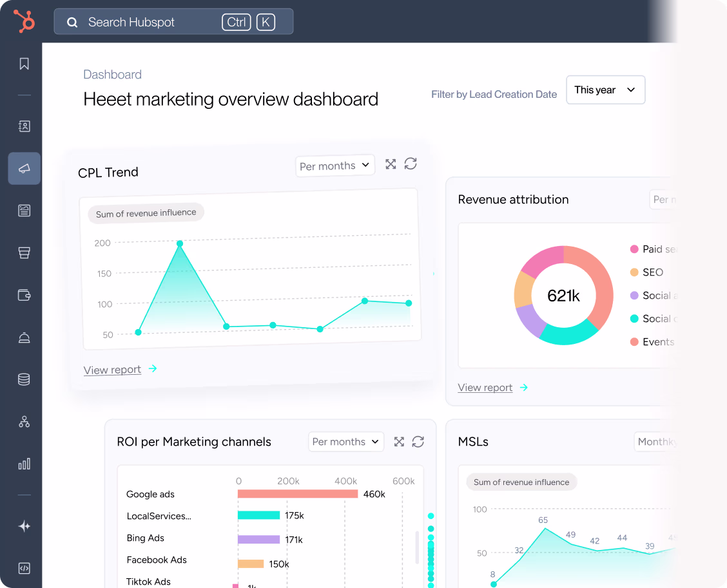The height and width of the screenshot is (588, 727).
Task: Refresh ROI per Marketing channels chart
Action: (x=418, y=442)
